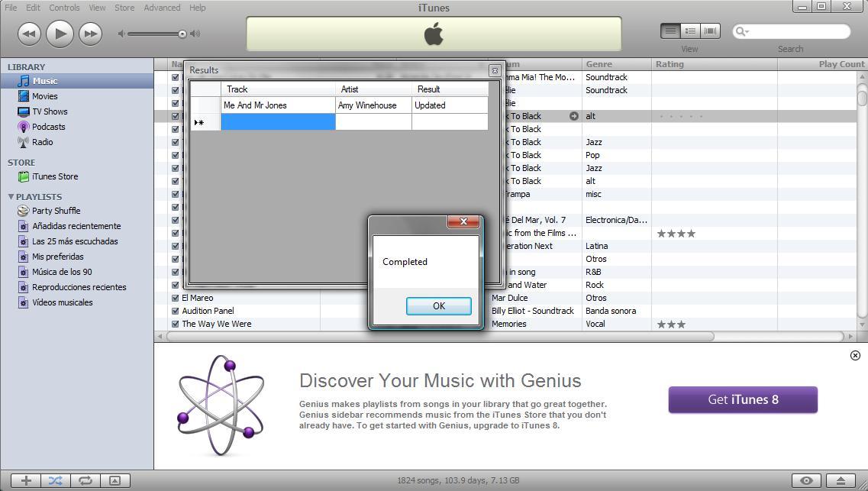This screenshot has width=868, height=491.
Task: Create a new playlist with the plus icon
Action: [x=25, y=480]
